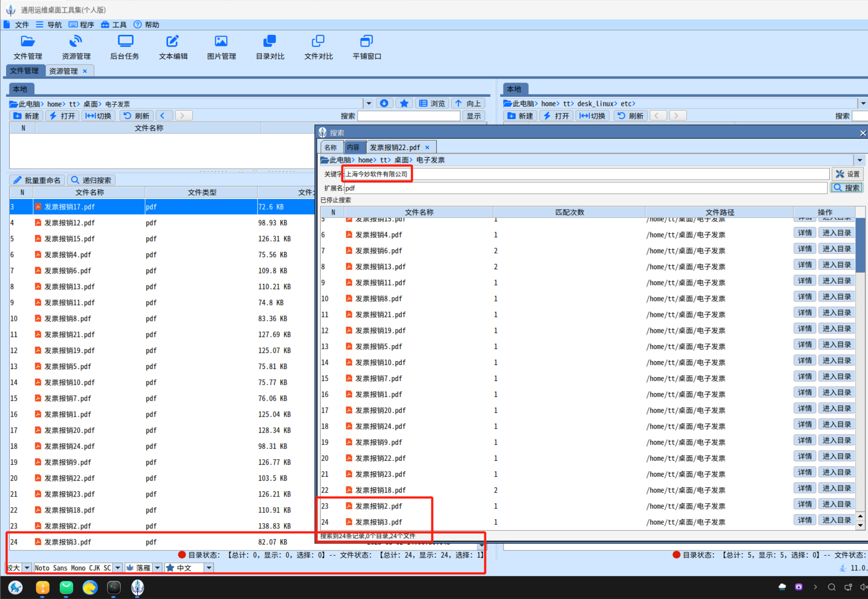The image size is (868, 599).
Task: Click the 资源管理 toolbar icon
Action: (76, 41)
